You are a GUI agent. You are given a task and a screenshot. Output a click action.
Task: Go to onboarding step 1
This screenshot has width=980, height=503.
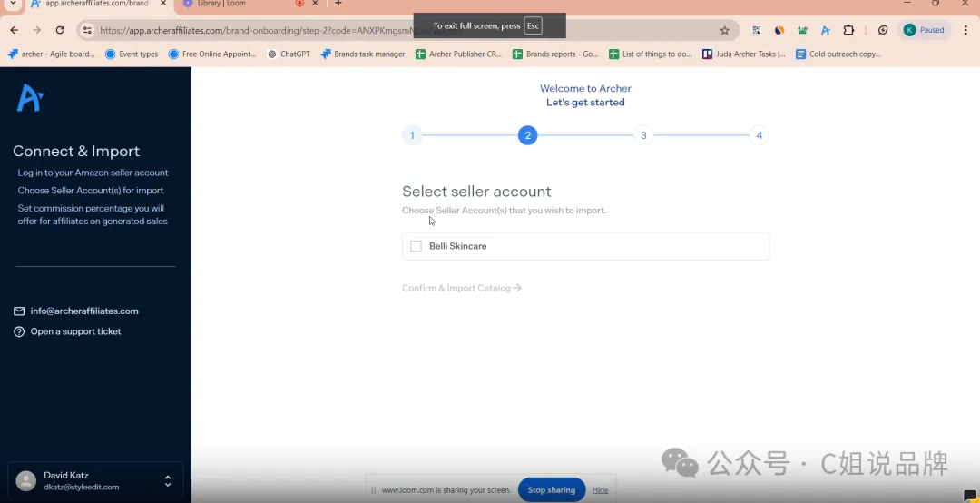(x=412, y=135)
